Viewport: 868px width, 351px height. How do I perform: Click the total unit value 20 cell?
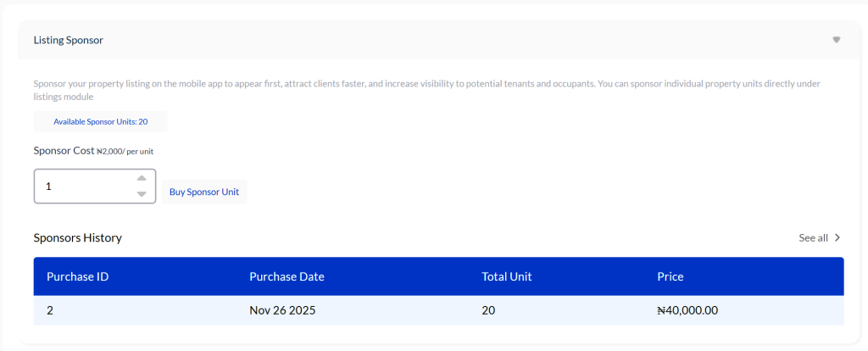tap(488, 310)
